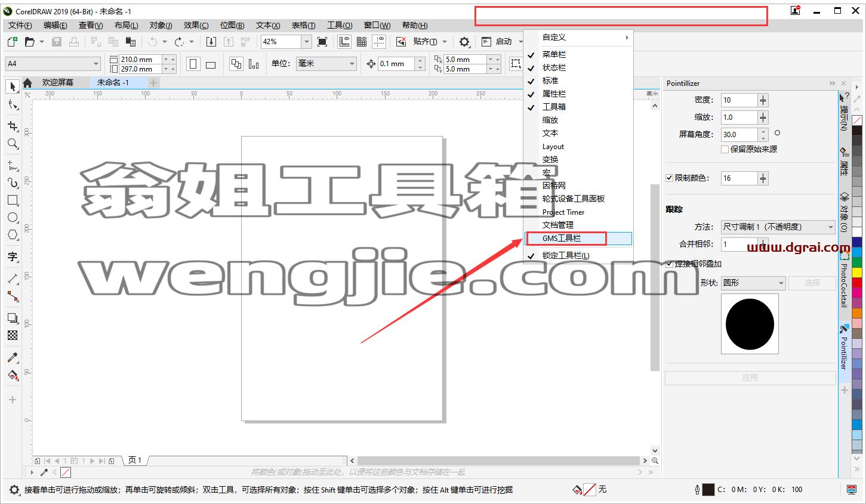Toggle the 限制颜色 checkbox
The height and width of the screenshot is (504, 866).
pyautogui.click(x=669, y=178)
